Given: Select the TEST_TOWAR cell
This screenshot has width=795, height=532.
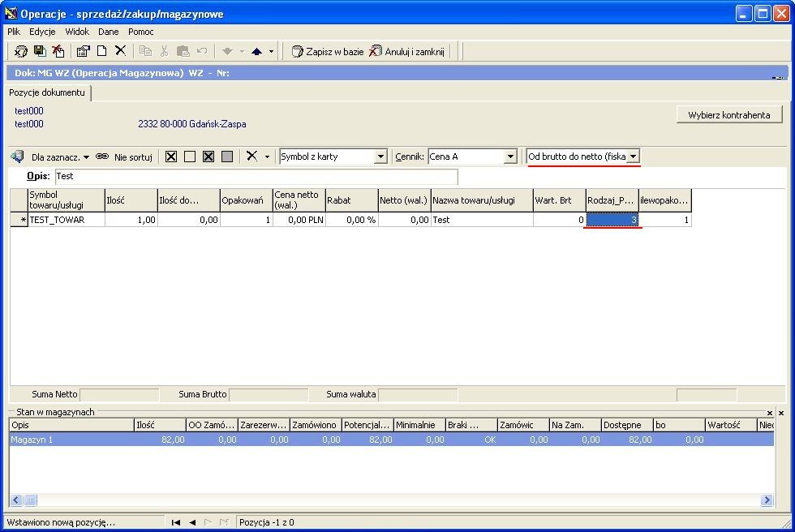Looking at the screenshot, I should [x=67, y=220].
